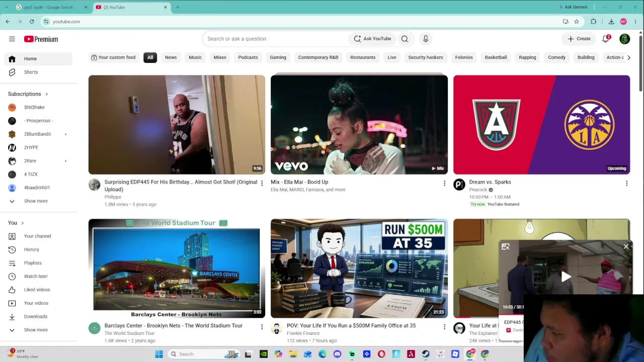Go to the YouTube Premium logo home
The height and width of the screenshot is (362, 644).
41,39
